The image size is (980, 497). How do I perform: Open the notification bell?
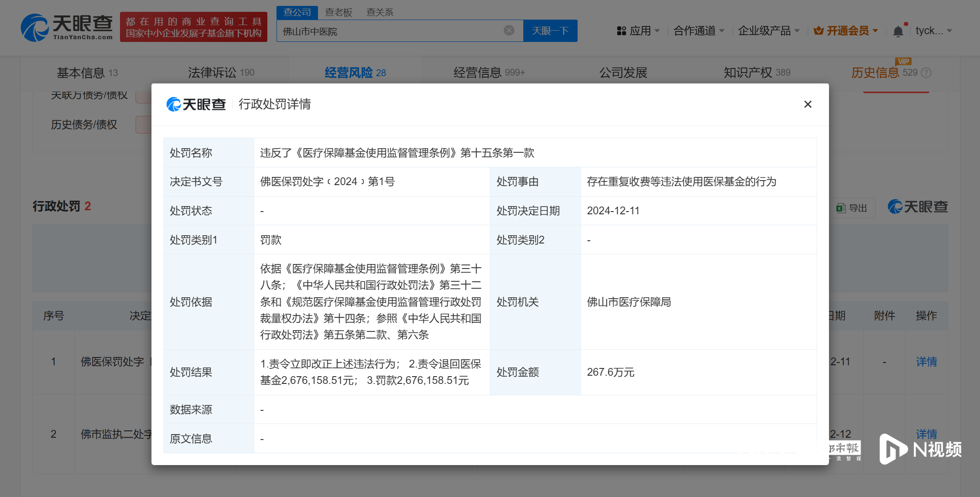pyautogui.click(x=898, y=30)
